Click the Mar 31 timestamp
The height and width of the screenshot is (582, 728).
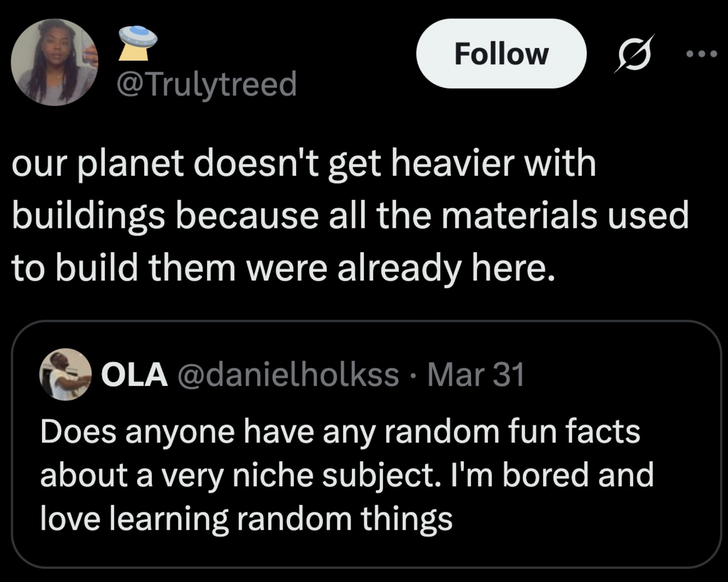[x=476, y=374]
